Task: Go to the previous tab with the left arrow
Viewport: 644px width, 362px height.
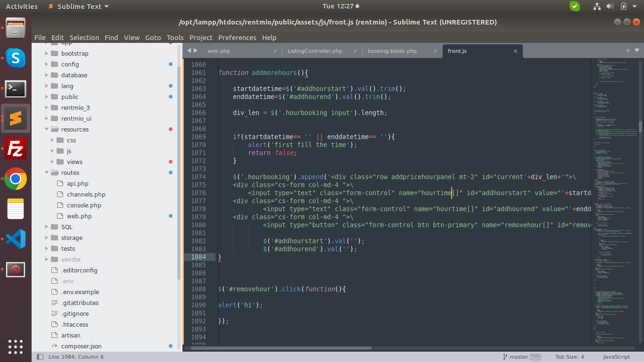Action: [x=189, y=50]
